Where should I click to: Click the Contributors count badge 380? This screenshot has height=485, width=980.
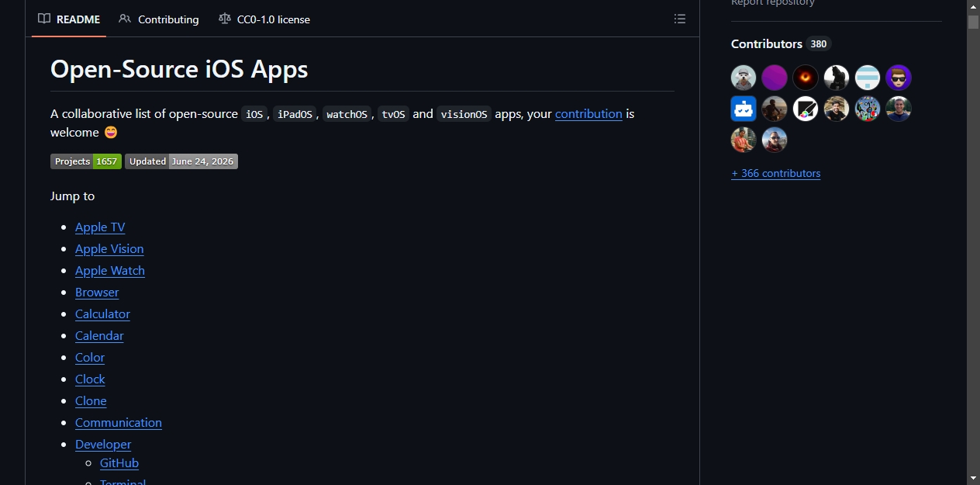(819, 44)
